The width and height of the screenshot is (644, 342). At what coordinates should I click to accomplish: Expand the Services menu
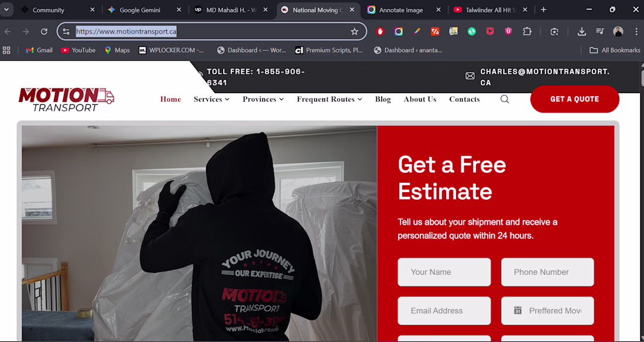coord(211,99)
